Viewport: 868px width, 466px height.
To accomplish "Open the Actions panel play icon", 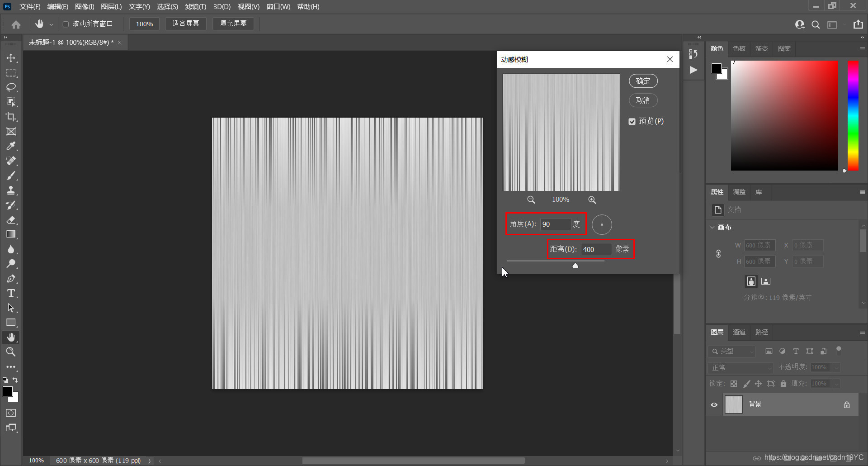I will click(693, 70).
